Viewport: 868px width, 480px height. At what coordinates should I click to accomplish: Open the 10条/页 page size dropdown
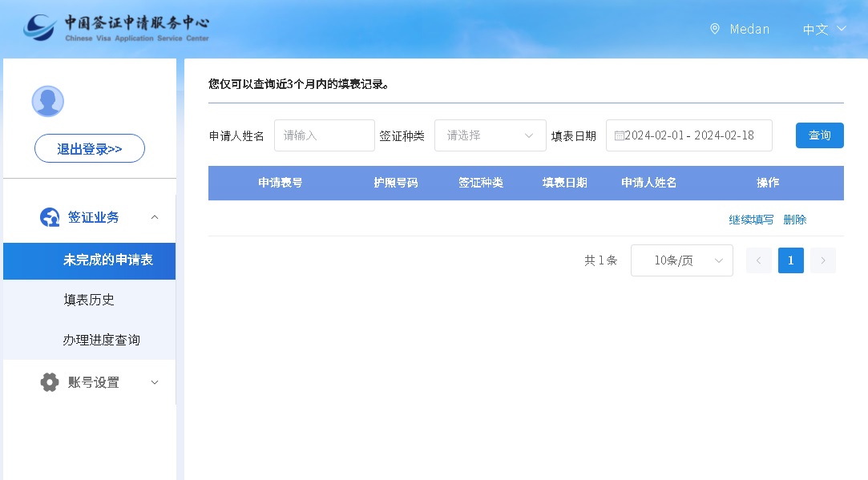pyautogui.click(x=681, y=260)
